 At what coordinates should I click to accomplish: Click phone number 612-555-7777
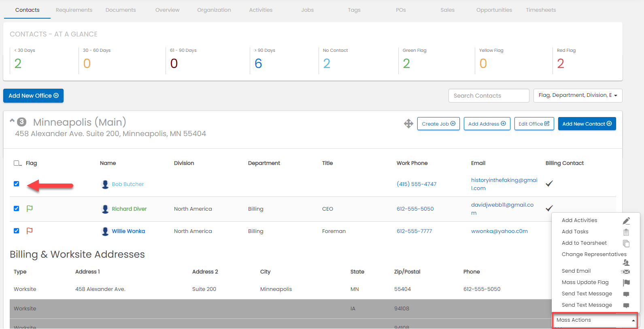[x=414, y=231]
